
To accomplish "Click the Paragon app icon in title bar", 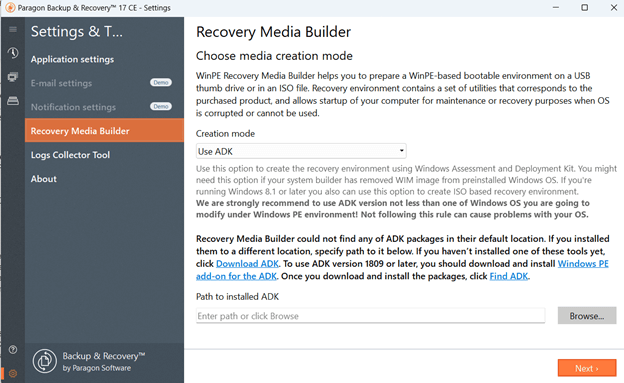I will [10, 8].
